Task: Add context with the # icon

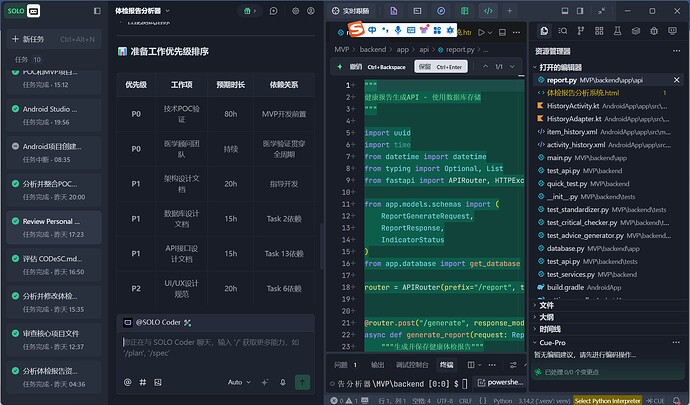Action: tap(143, 382)
